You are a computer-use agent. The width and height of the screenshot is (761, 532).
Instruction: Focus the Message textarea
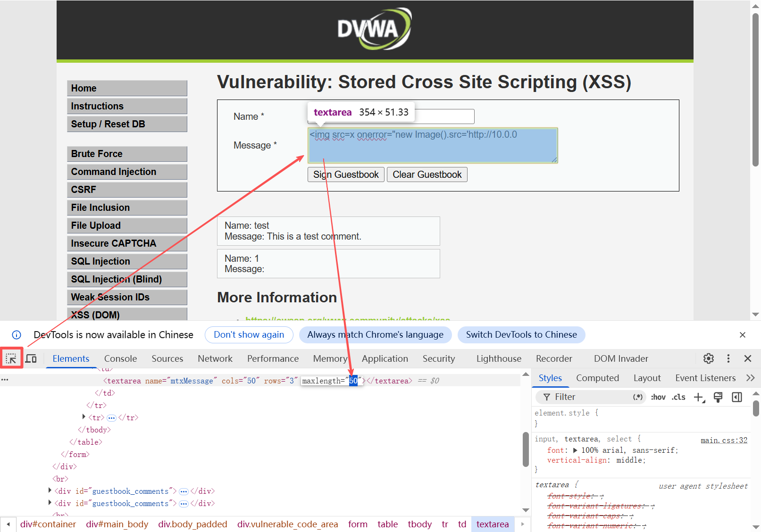pyautogui.click(x=433, y=145)
